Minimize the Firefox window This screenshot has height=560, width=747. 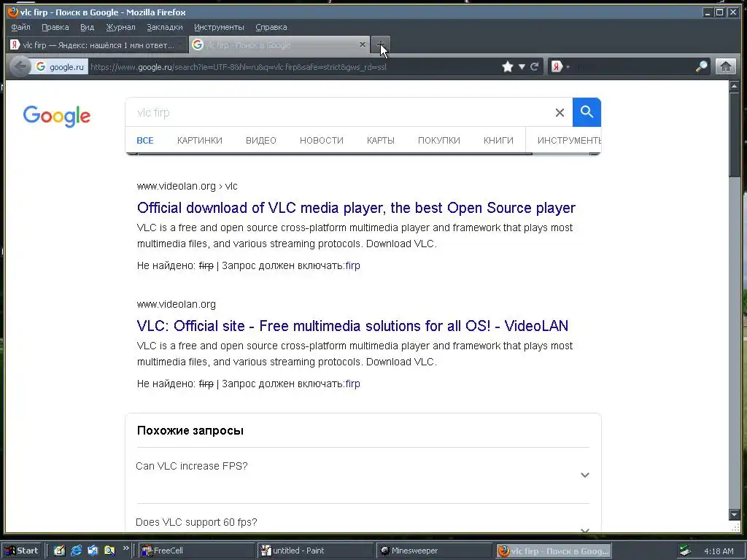[708, 12]
